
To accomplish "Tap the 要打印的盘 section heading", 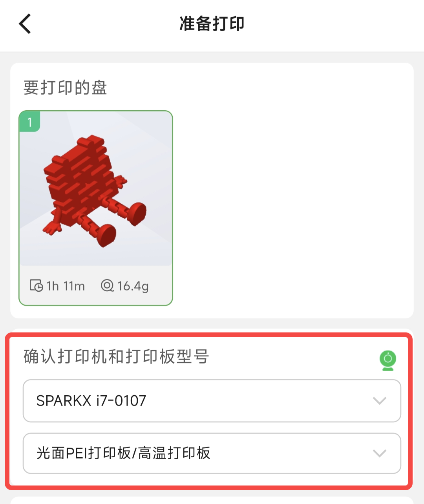I will (65, 87).
